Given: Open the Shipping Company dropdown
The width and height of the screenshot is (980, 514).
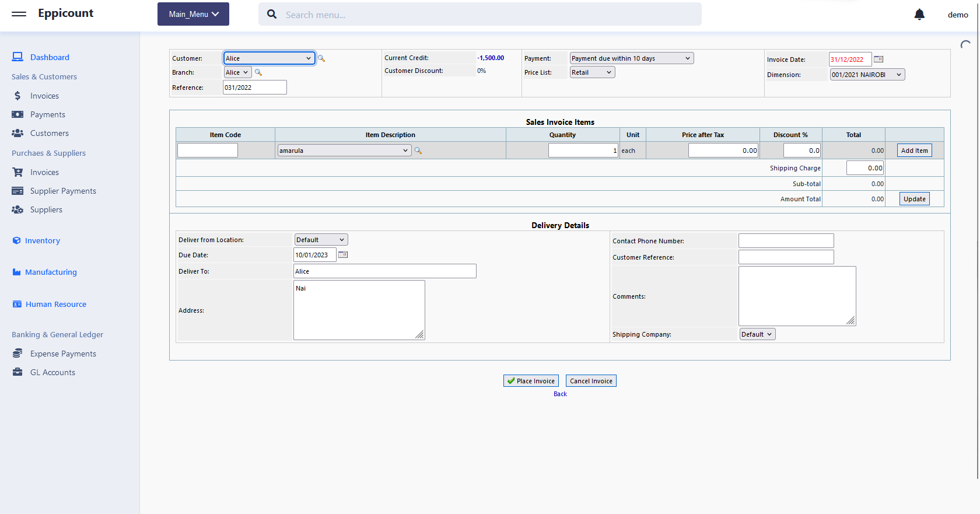Looking at the screenshot, I should [x=757, y=334].
